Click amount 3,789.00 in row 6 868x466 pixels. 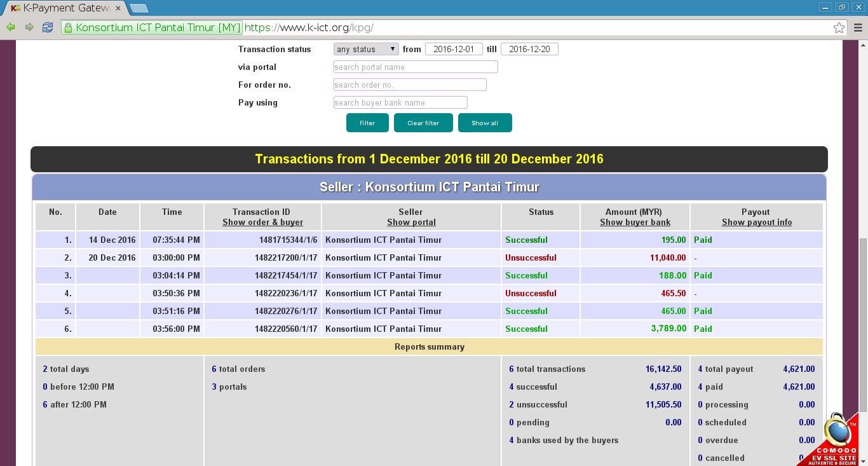tap(669, 329)
